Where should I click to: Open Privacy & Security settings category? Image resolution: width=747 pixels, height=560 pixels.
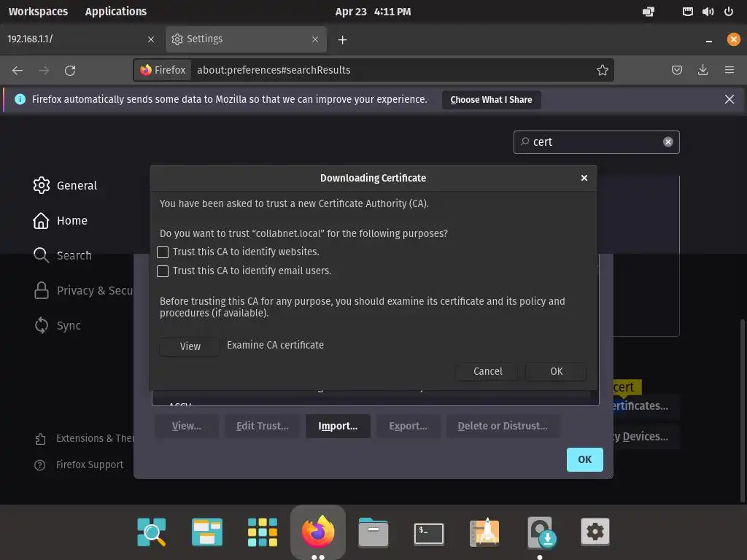pyautogui.click(x=83, y=290)
